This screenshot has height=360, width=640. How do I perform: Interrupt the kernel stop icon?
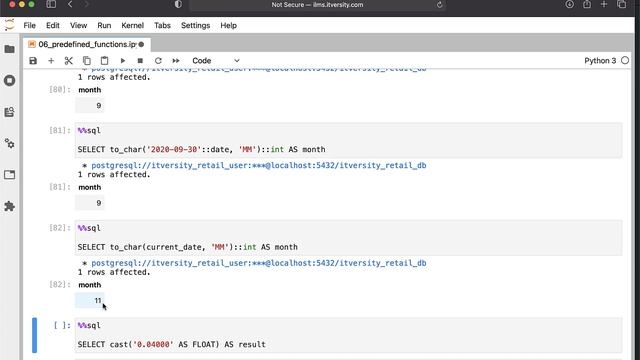140,61
